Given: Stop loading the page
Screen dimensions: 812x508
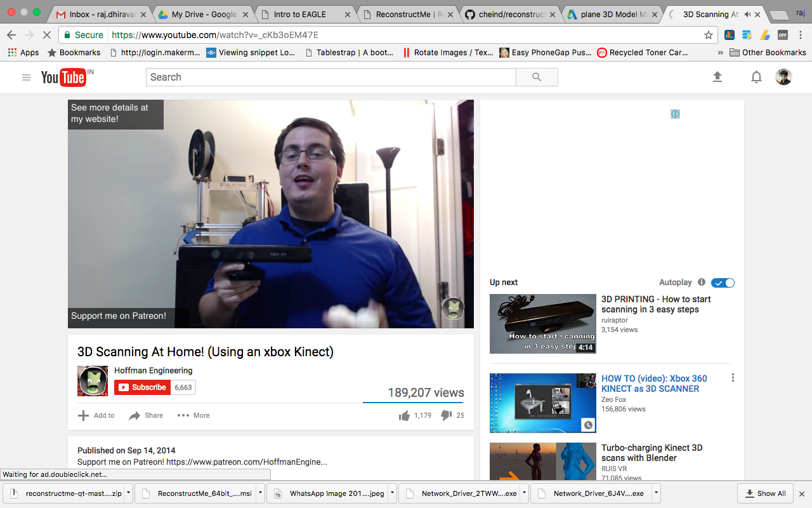Looking at the screenshot, I should [47, 35].
